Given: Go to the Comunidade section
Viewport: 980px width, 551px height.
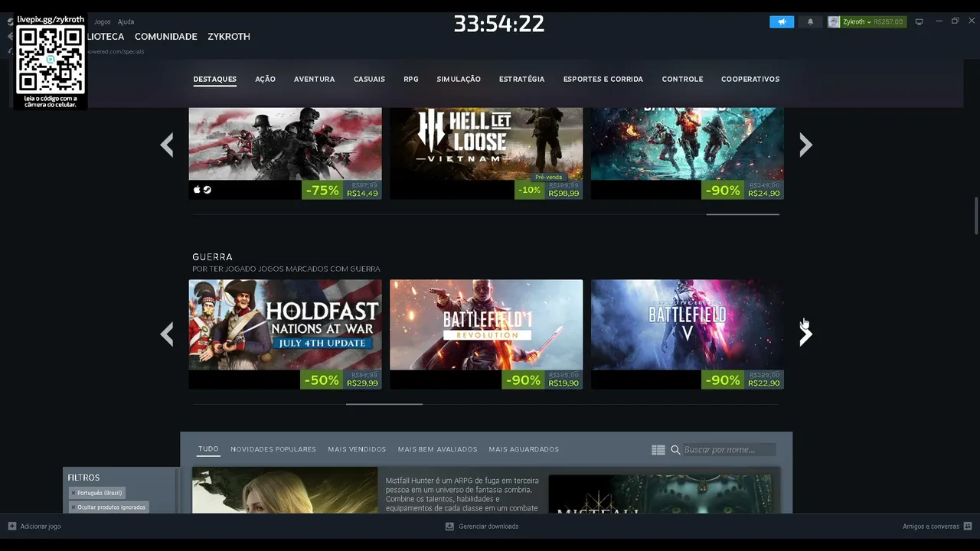Looking at the screenshot, I should [x=166, y=37].
